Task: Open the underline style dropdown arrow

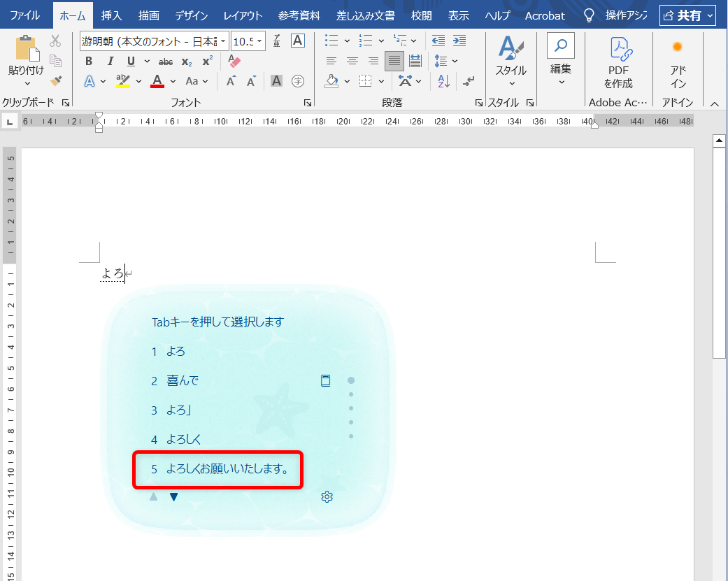Action: tap(147, 62)
